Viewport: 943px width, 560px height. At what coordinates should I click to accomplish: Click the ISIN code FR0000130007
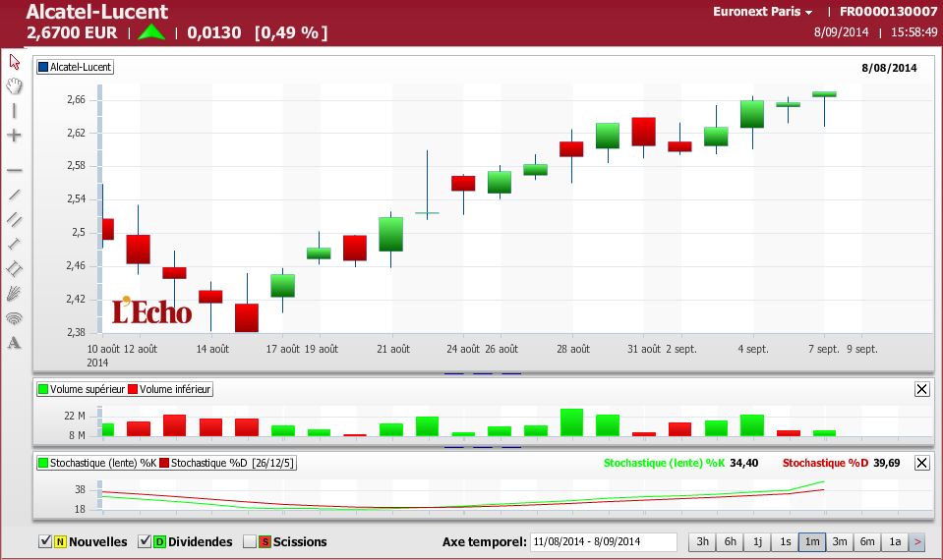coord(888,12)
